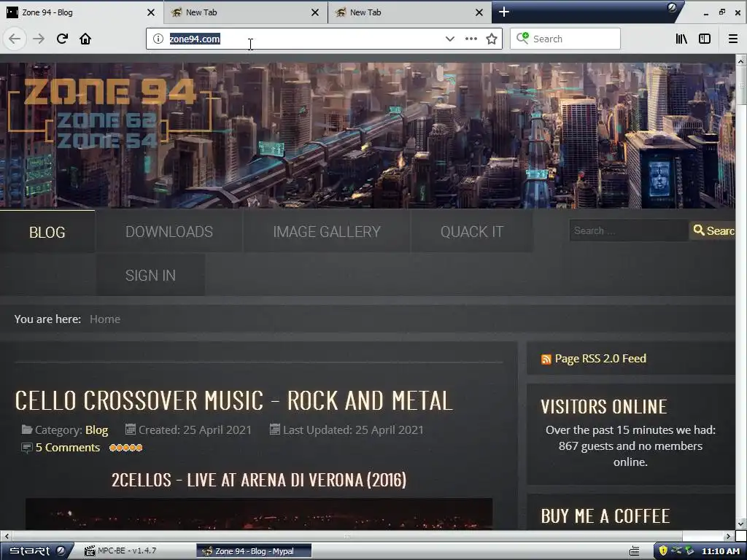Image resolution: width=747 pixels, height=560 pixels.
Task: Show site information for zone94.com
Action: (158, 39)
